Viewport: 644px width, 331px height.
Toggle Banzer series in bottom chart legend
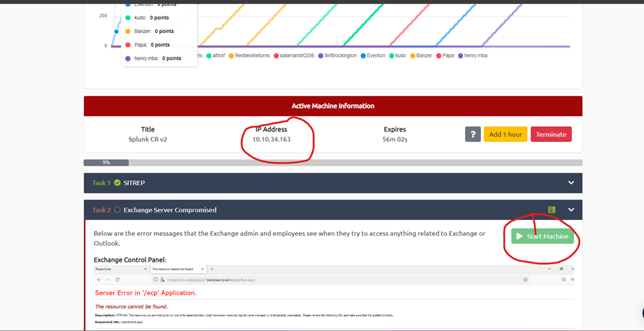(x=421, y=55)
